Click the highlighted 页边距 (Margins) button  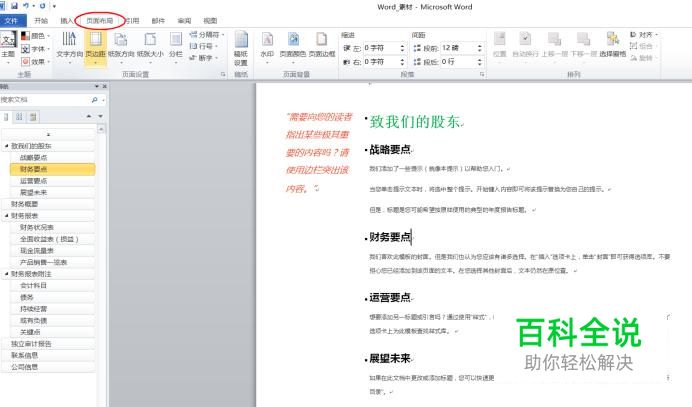(x=95, y=48)
